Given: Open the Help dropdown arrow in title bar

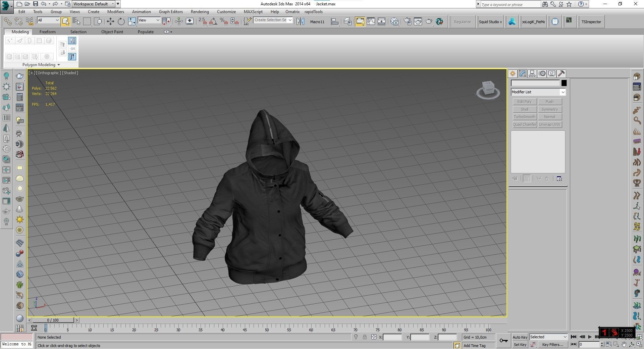Looking at the screenshot, I should pyautogui.click(x=586, y=4).
